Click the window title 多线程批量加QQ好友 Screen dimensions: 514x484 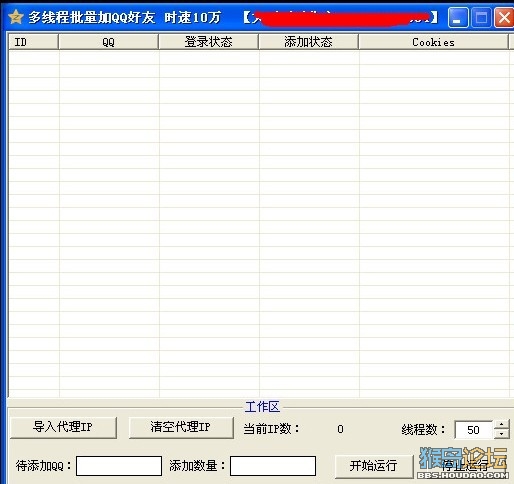pyautogui.click(x=92, y=17)
